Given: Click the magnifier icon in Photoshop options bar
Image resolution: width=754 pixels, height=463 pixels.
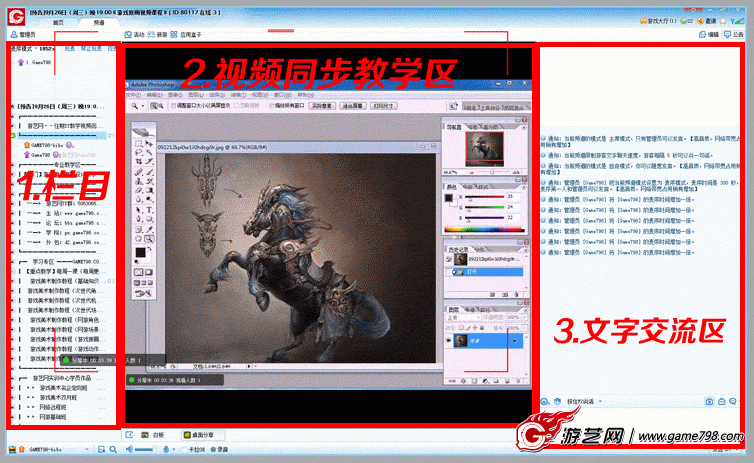Looking at the screenshot, I should coord(135,106).
